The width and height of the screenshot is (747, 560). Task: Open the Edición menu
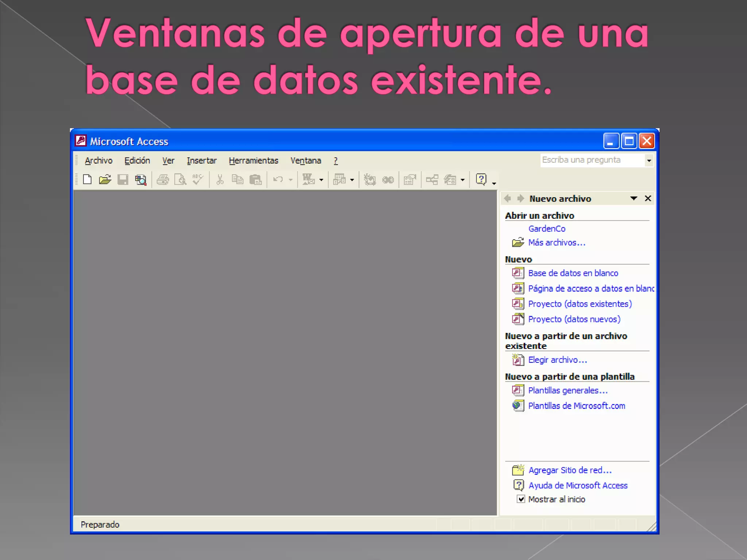(137, 160)
